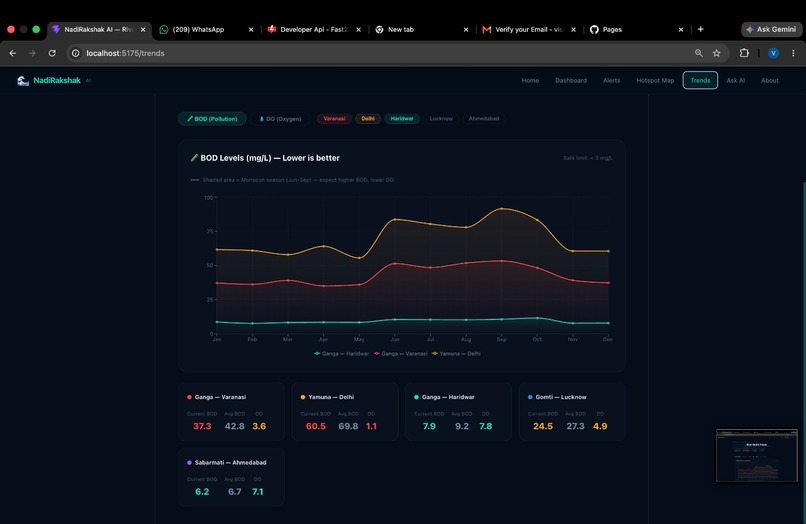806x524 pixels.
Task: Switch to the New tab tab
Action: coord(421,30)
